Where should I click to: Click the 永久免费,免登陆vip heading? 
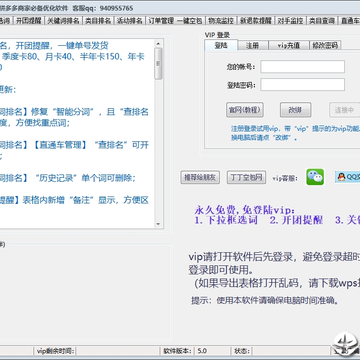tap(245, 210)
